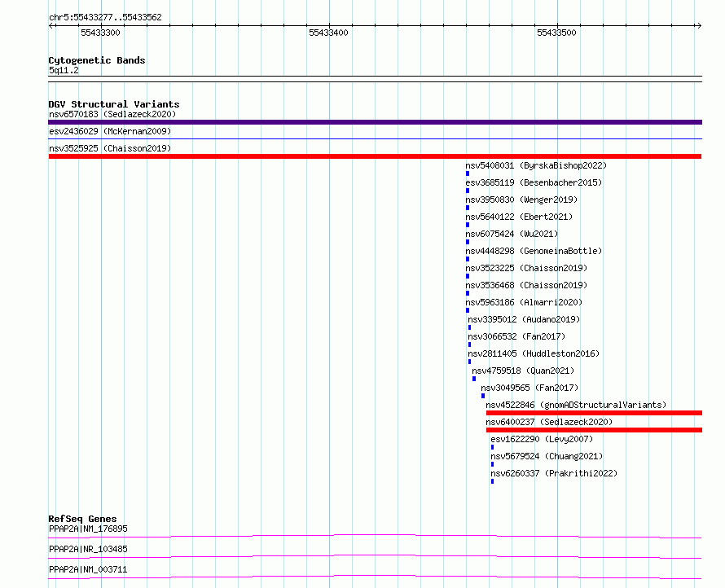
Task: Click the nsv6570183 (Sedlazeck2020) label
Action: [x=112, y=114]
